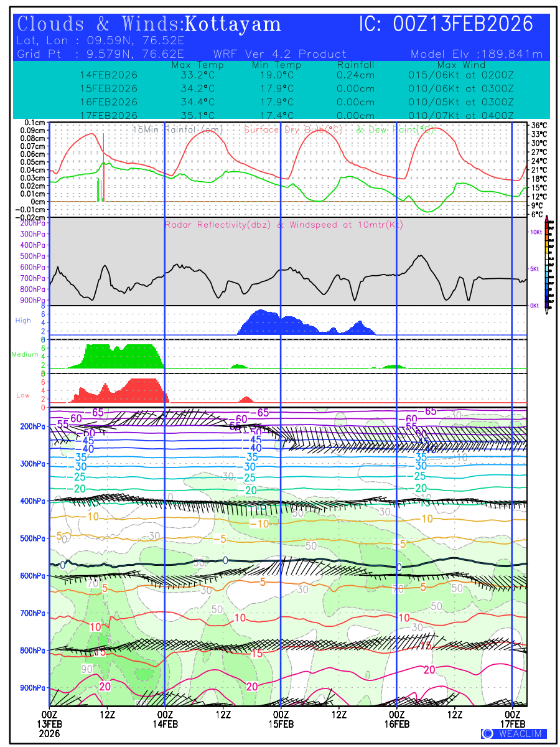Click the IC: 00Z13FEB2026 header text
Screen dimensions: 560x747
click(x=446, y=25)
